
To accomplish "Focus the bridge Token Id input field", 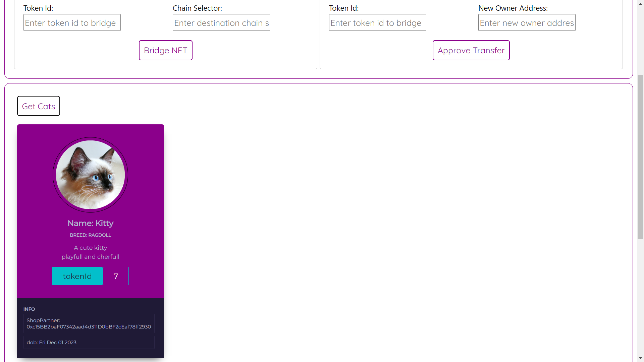I will point(72,22).
